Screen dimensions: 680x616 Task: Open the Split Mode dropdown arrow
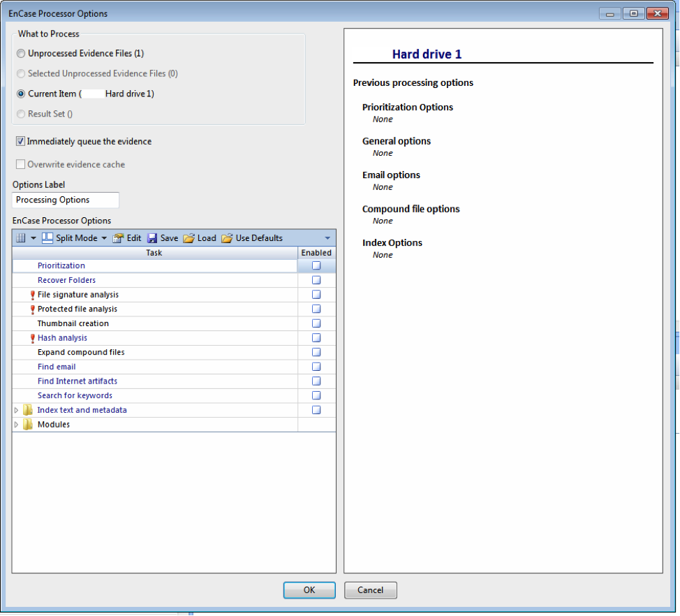pyautogui.click(x=104, y=238)
